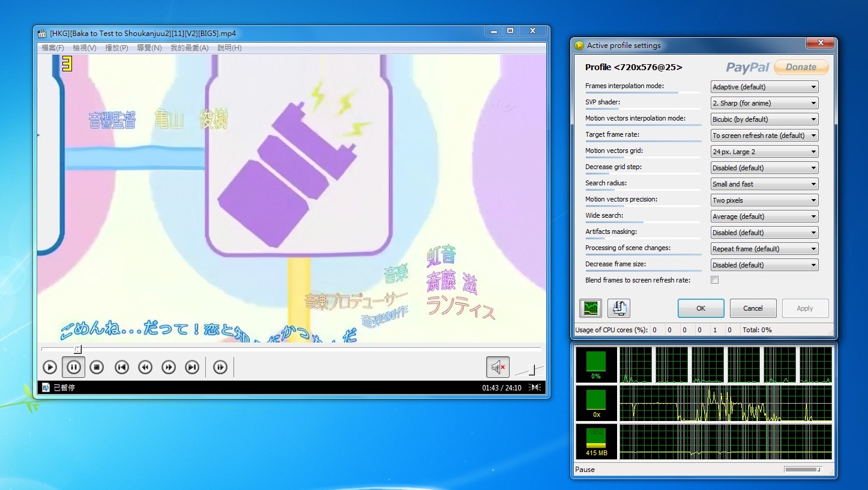Expand the Processing of scene changes dropdown
This screenshot has width=868, height=490.
764,249
